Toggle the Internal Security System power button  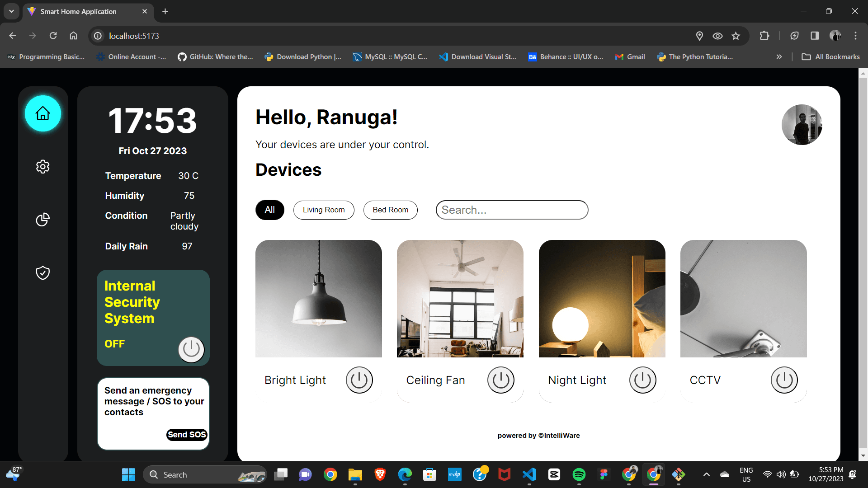pyautogui.click(x=191, y=349)
